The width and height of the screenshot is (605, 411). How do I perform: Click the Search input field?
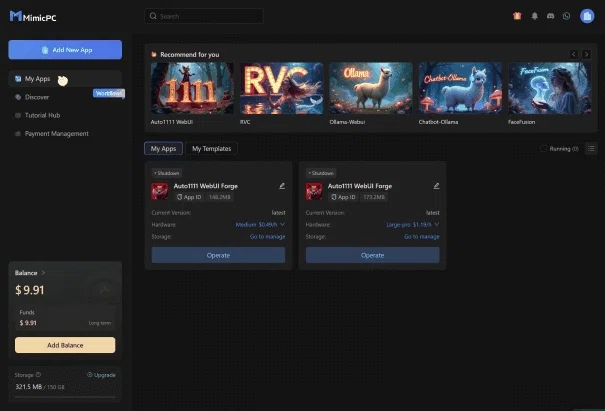(204, 16)
